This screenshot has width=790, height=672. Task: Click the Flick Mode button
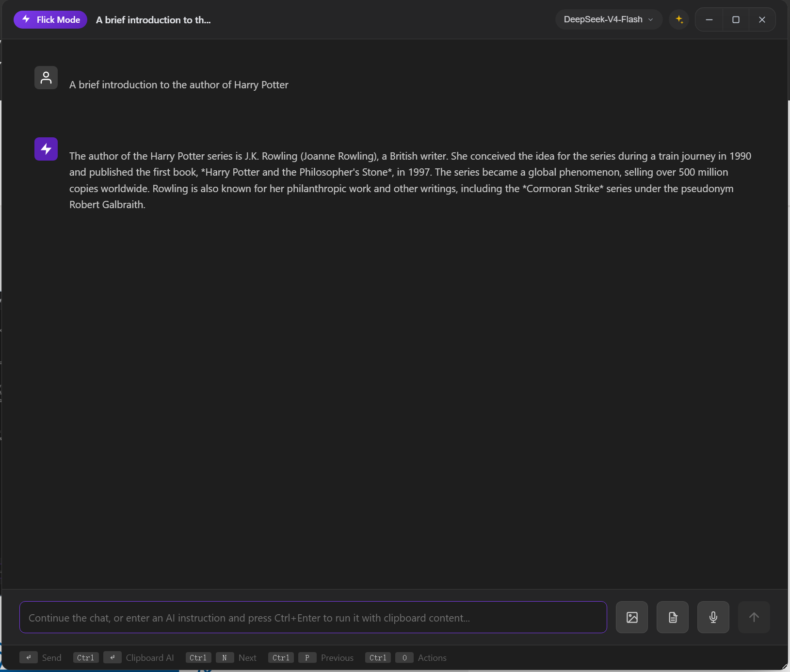coord(50,19)
